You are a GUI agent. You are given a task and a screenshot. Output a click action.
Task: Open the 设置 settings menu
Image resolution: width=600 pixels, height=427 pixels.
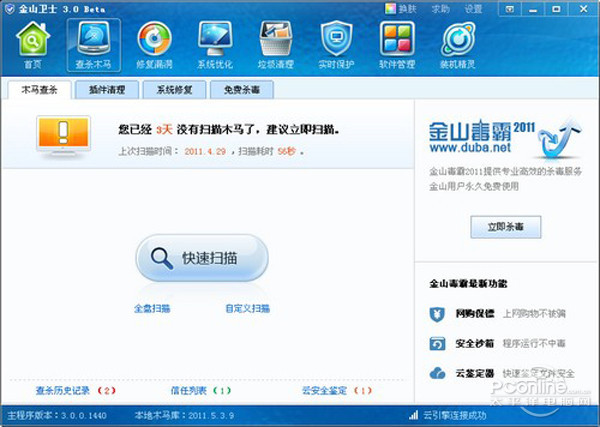[473, 9]
